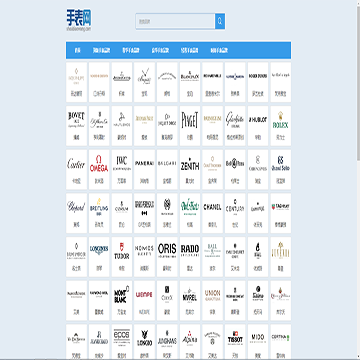Open the Panerai brand card
The width and height of the screenshot is (360, 360).
pos(144,169)
